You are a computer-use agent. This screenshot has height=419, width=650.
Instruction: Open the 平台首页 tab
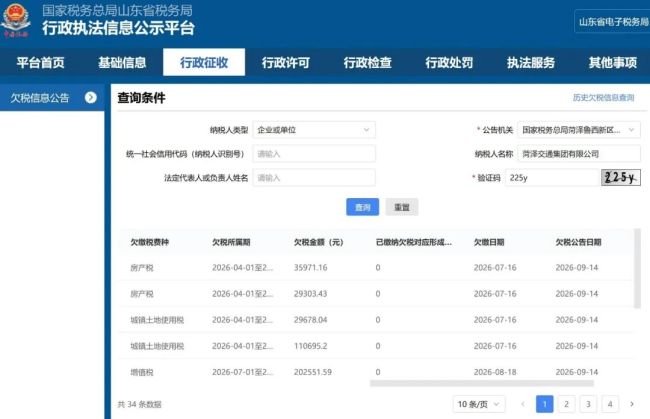pyautogui.click(x=41, y=63)
